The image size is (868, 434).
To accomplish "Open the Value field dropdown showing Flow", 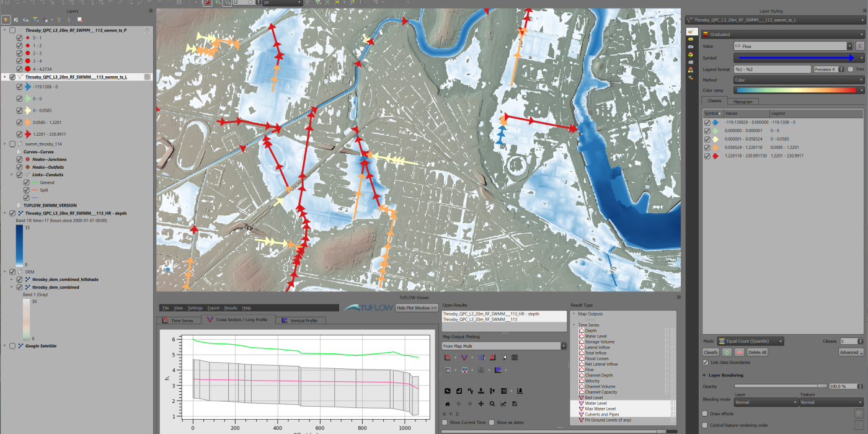I will point(793,46).
